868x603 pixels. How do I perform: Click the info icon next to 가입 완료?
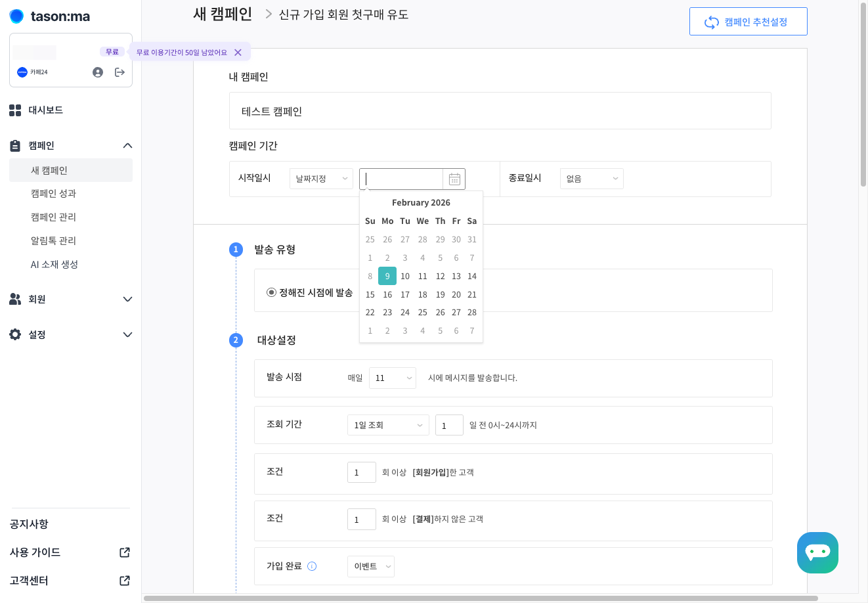tap(312, 566)
